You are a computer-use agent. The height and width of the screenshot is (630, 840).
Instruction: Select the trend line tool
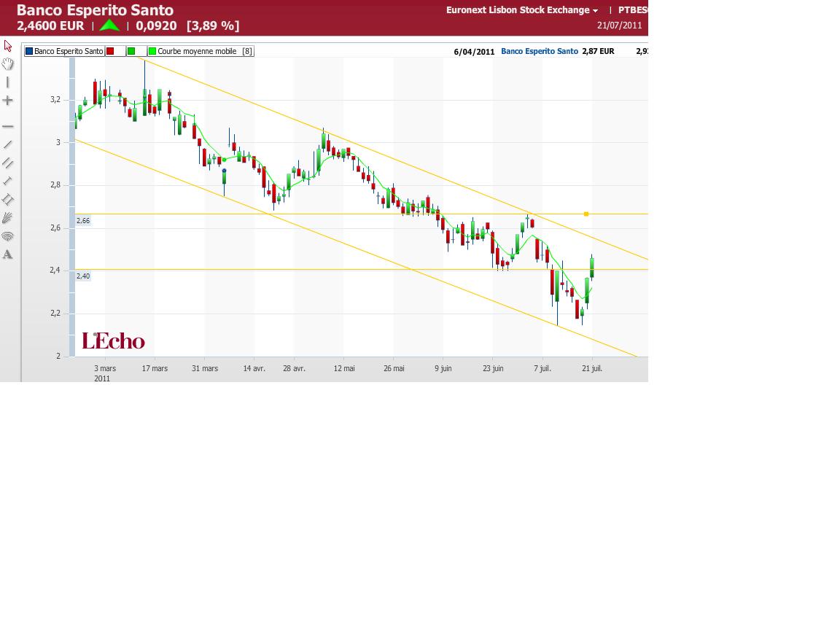coord(7,144)
